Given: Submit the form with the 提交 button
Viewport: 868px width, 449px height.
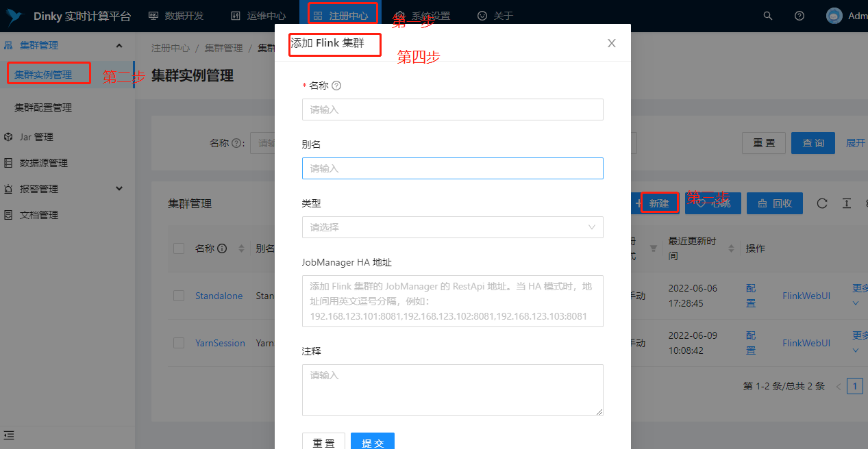Looking at the screenshot, I should pos(372,441).
